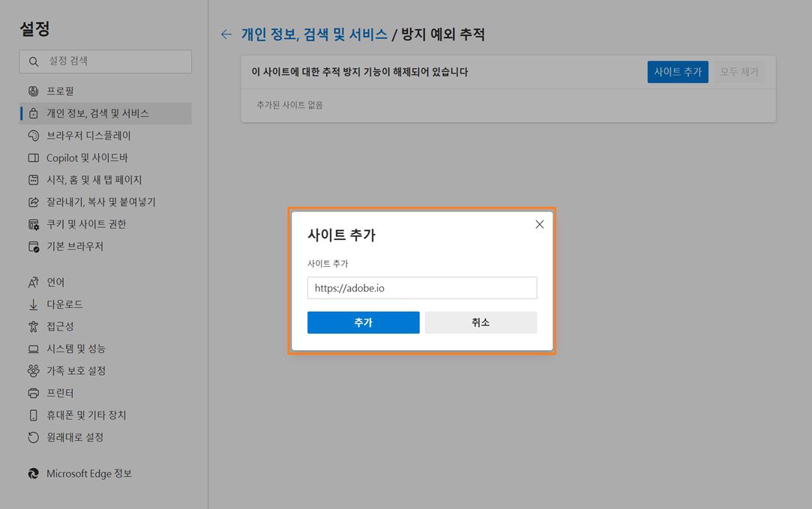Open the 접근성 settings icon
Image resolution: width=812 pixels, height=509 pixels.
coord(32,327)
